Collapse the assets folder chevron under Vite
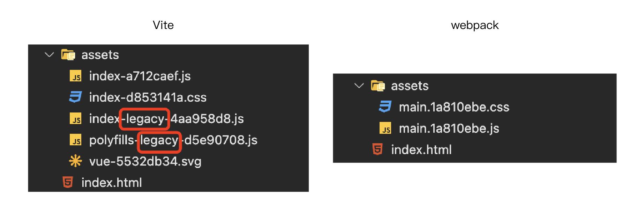This screenshot has height=204, width=644. [x=50, y=55]
